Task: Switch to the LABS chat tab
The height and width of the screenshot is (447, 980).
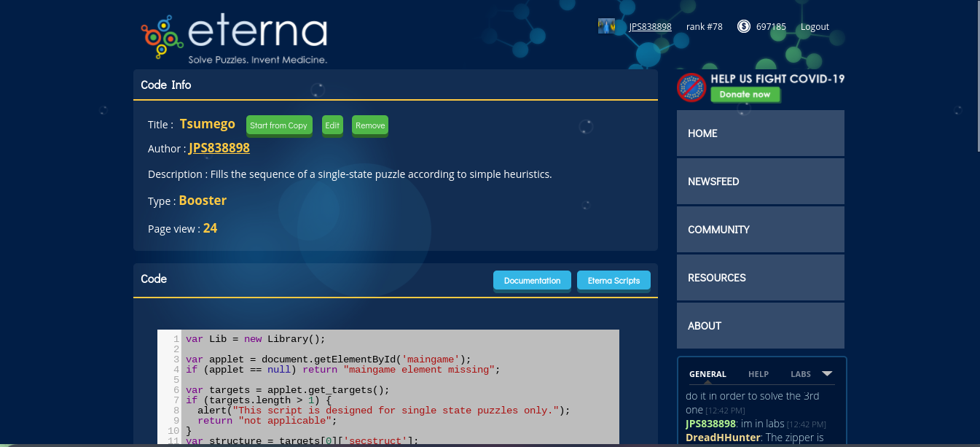Action: (800, 374)
